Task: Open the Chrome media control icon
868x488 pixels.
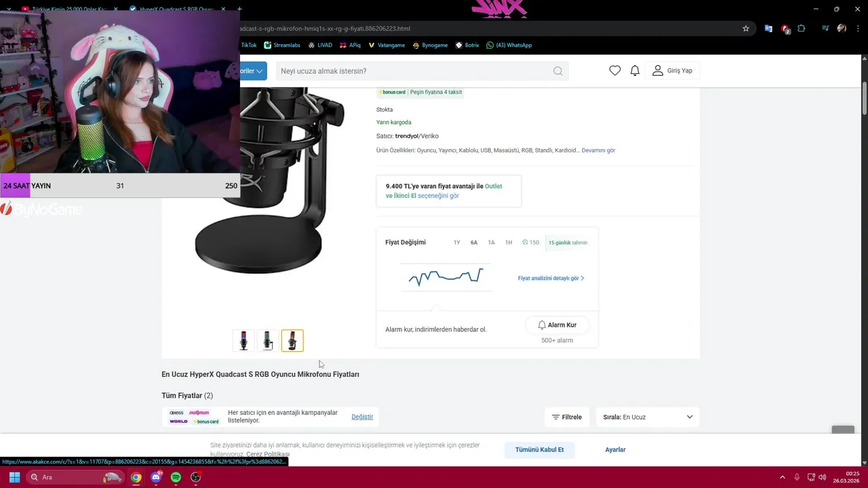Action: 825,28
